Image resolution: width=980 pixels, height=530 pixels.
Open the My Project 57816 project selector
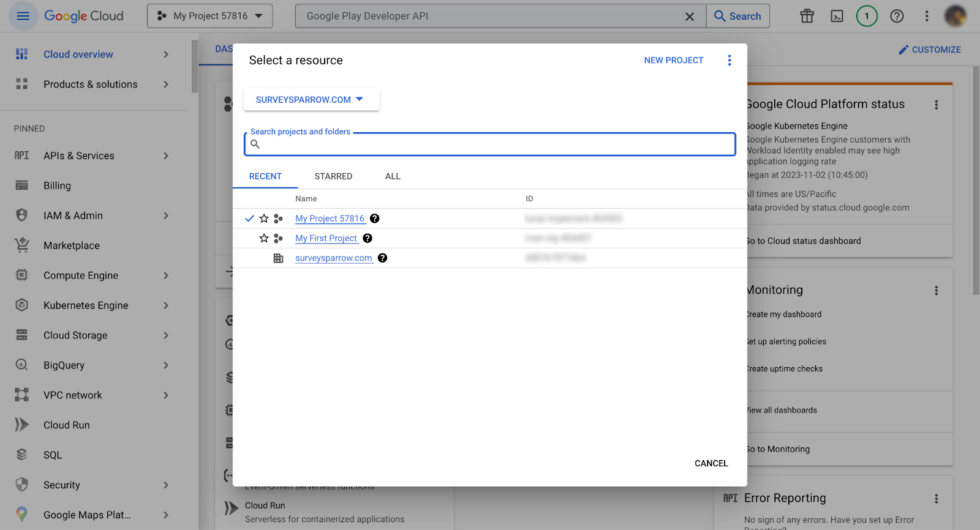pyautogui.click(x=210, y=16)
